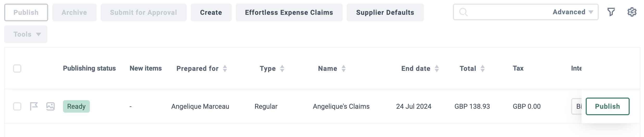Image resolution: width=644 pixels, height=137 pixels.
Task: Tick the select-all header checkbox
Action: 17,68
